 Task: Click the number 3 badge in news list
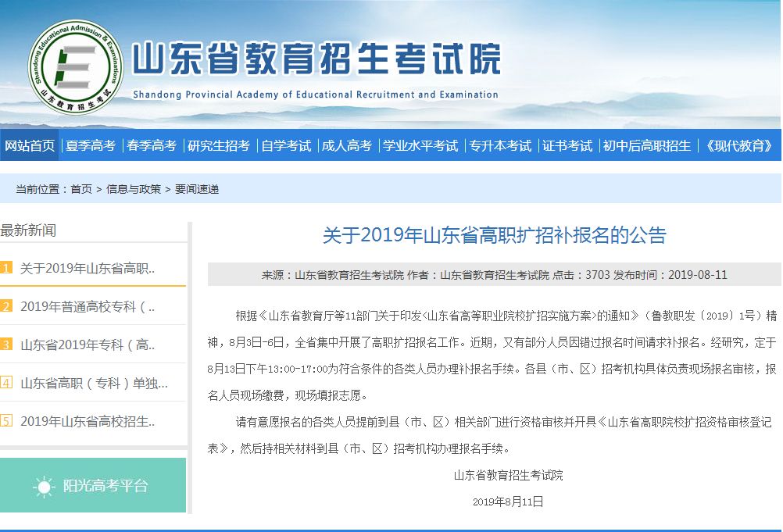(6, 345)
